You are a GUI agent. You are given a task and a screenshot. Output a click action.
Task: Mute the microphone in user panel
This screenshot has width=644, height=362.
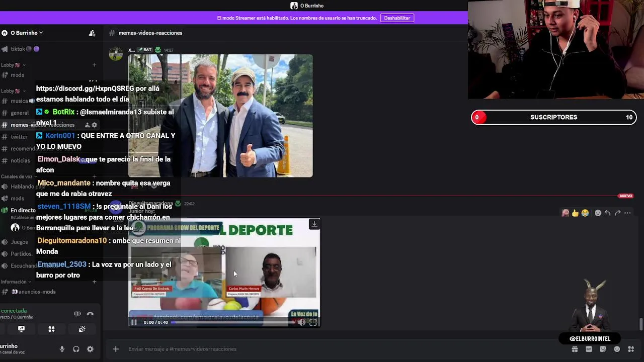tap(62, 349)
